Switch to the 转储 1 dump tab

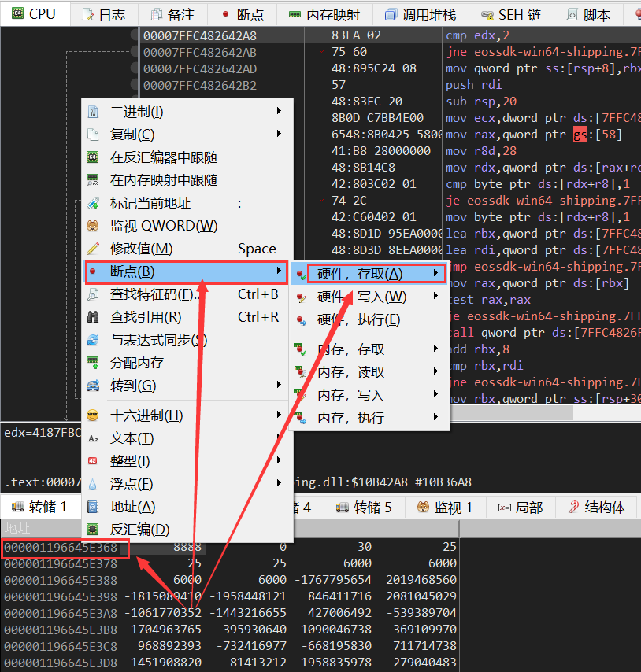tap(40, 507)
